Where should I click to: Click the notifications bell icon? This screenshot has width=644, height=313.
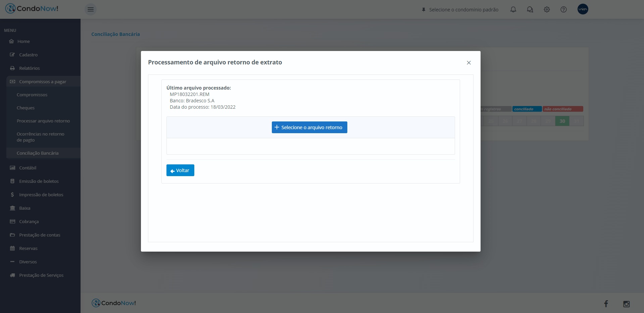tap(513, 9)
